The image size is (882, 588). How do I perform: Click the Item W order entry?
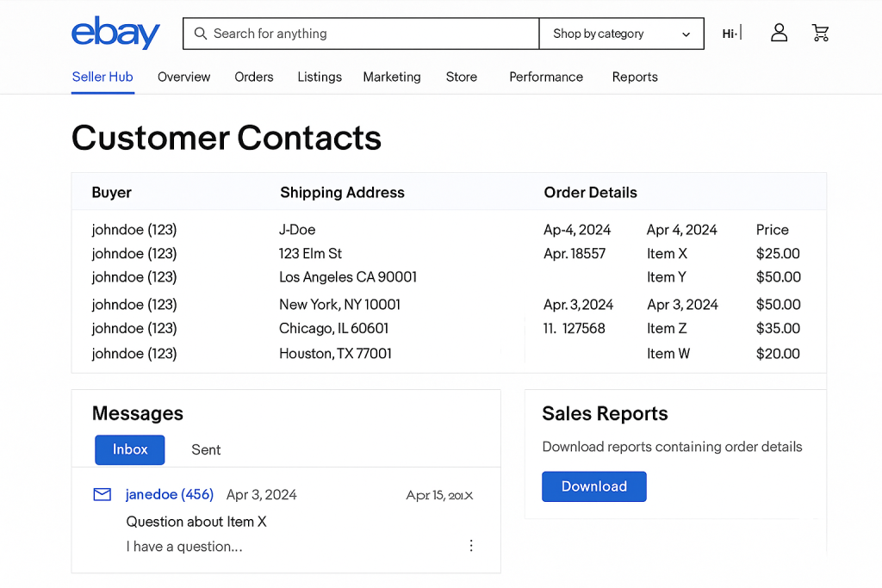pyautogui.click(x=668, y=354)
